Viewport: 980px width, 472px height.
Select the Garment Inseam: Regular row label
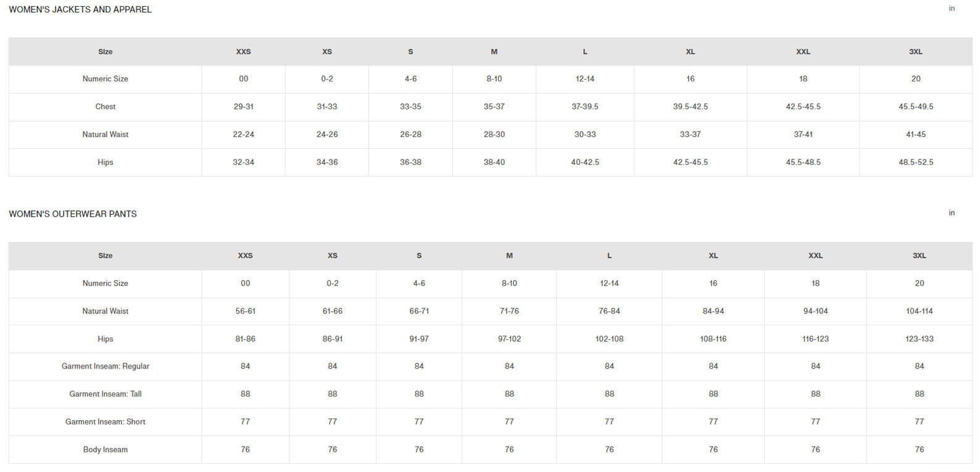106,366
